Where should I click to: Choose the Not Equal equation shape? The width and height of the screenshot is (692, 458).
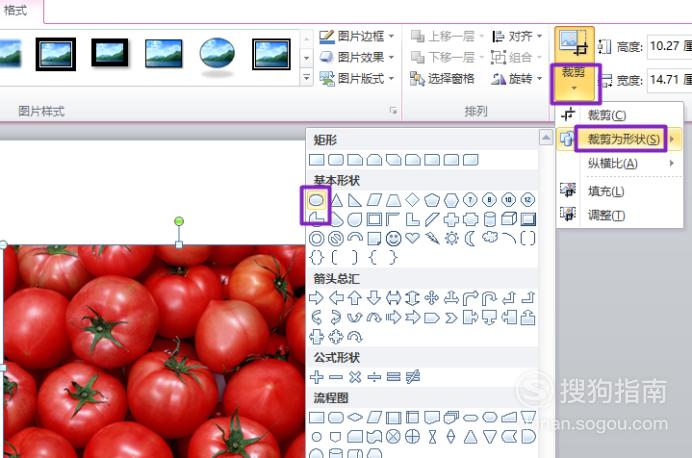413,377
